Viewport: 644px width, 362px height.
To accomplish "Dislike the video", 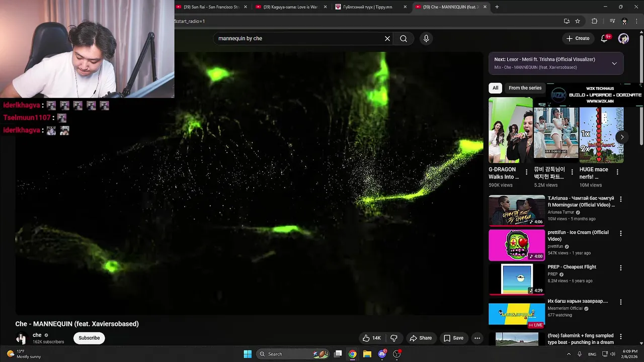I will coord(394,338).
